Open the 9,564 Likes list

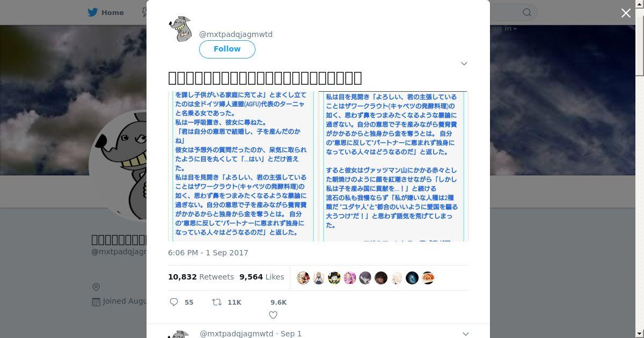[262, 277]
